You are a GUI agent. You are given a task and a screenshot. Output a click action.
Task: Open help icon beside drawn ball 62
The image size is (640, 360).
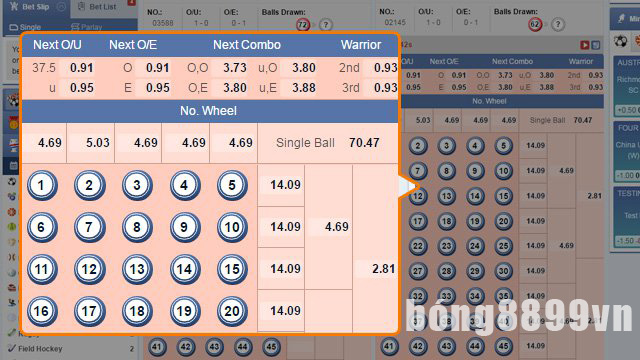558,24
